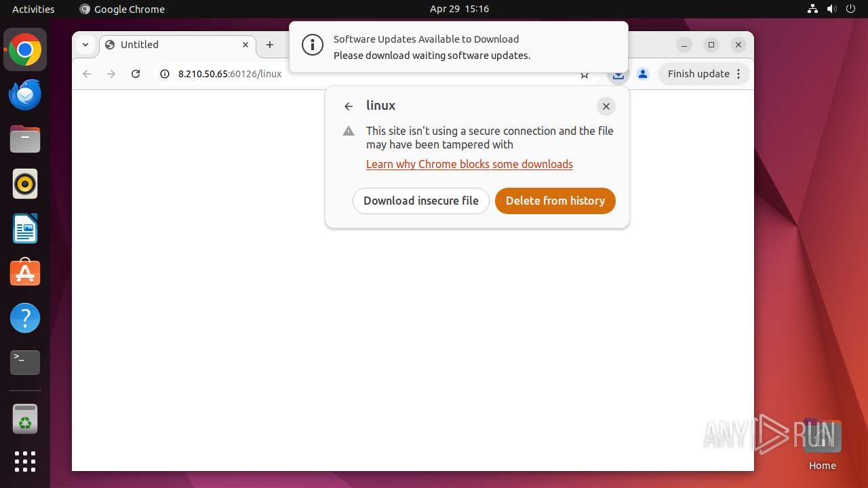This screenshot has width=868, height=488.
Task: Bookmark this page with star icon
Action: coord(585,75)
